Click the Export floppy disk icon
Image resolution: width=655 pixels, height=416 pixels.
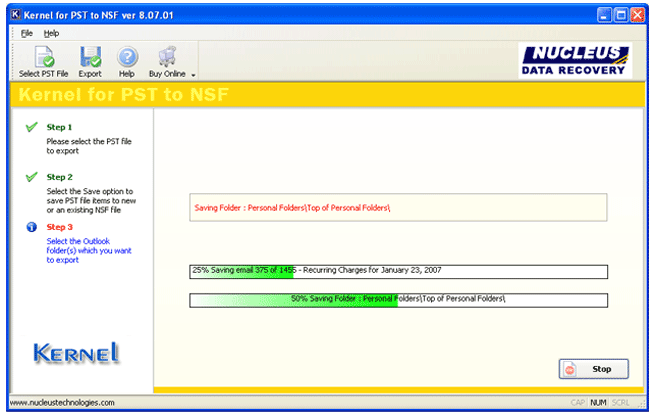90,56
